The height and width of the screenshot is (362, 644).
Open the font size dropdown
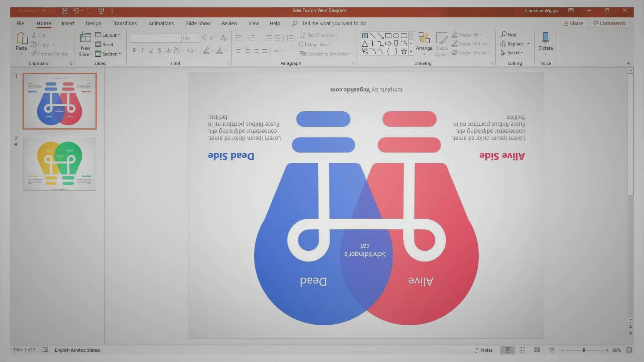[196, 38]
